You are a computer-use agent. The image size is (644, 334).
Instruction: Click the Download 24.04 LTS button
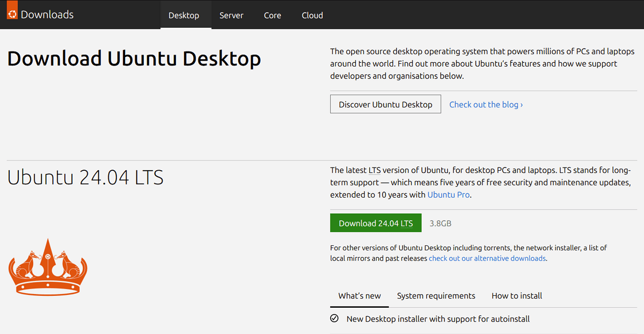[x=376, y=222]
